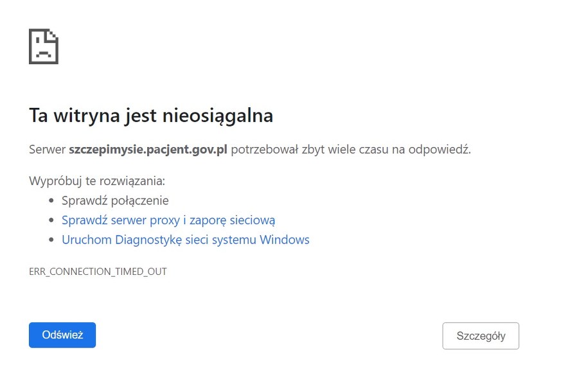The height and width of the screenshot is (386, 588).
Task: Click the bullet before "Sprawdź połączenie"
Action: [51, 201]
